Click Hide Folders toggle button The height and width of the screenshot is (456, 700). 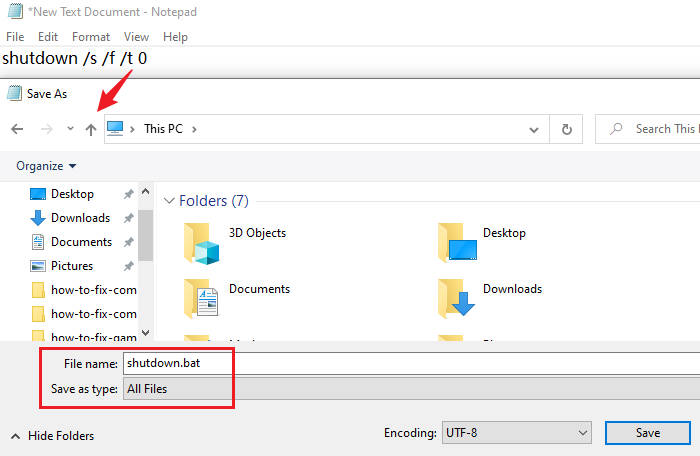tap(52, 436)
